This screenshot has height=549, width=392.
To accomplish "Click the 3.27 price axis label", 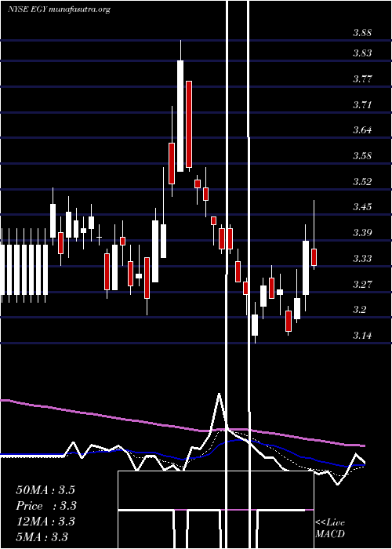I will pyautogui.click(x=362, y=284).
